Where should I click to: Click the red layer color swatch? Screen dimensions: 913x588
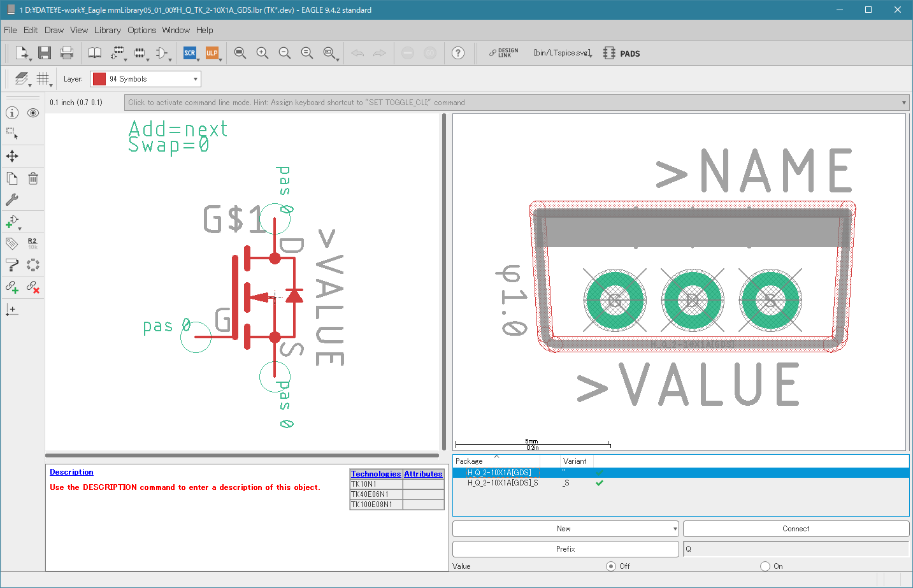tap(99, 79)
